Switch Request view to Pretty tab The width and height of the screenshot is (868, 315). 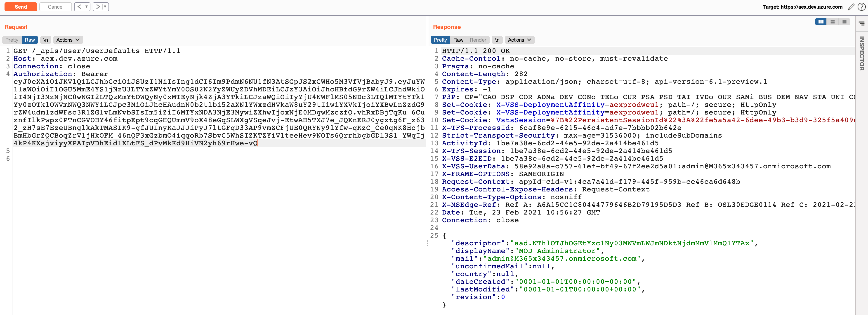[x=12, y=40]
